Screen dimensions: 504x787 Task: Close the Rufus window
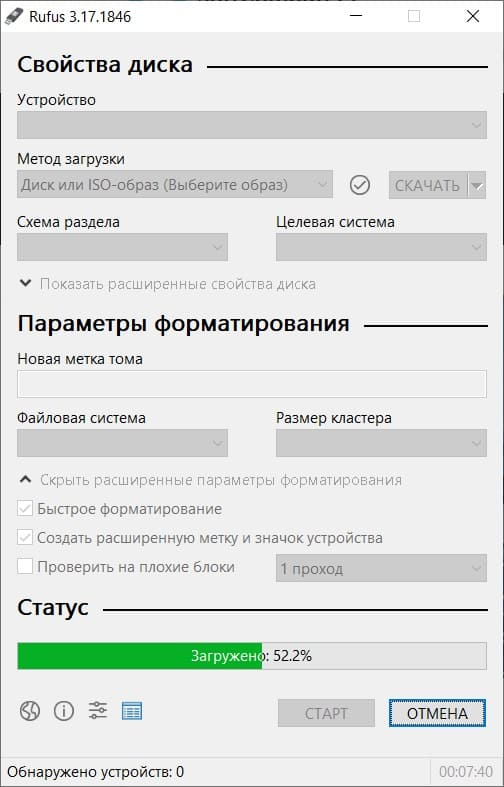(x=472, y=17)
